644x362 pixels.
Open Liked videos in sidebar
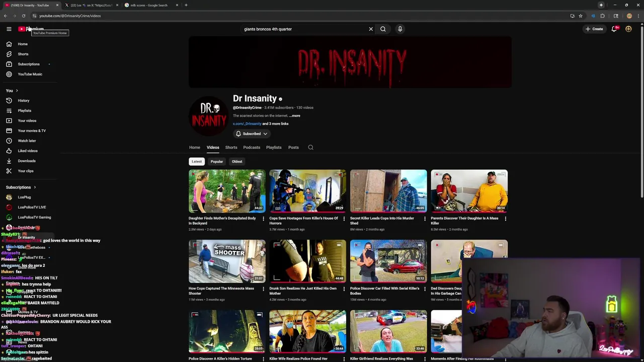click(x=28, y=151)
